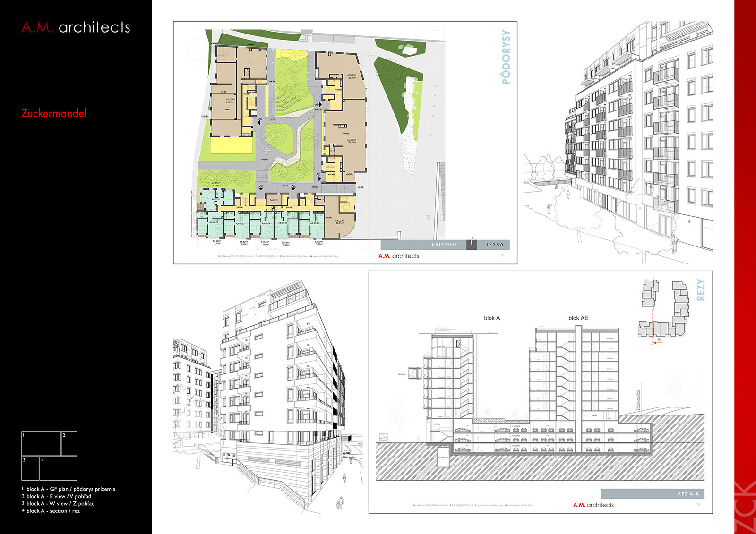756x534 pixels.
Task: Click room label AC.00.K1 228,45m²
Action: coord(352,141)
